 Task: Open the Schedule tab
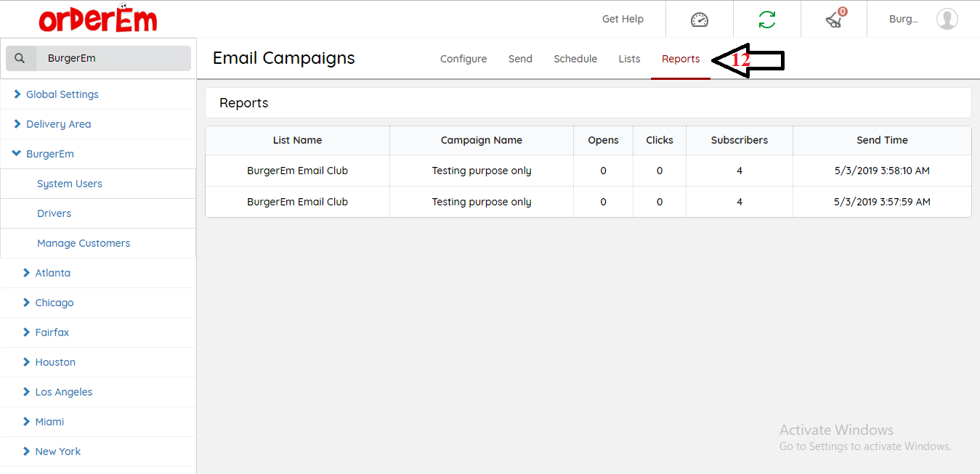click(x=575, y=59)
